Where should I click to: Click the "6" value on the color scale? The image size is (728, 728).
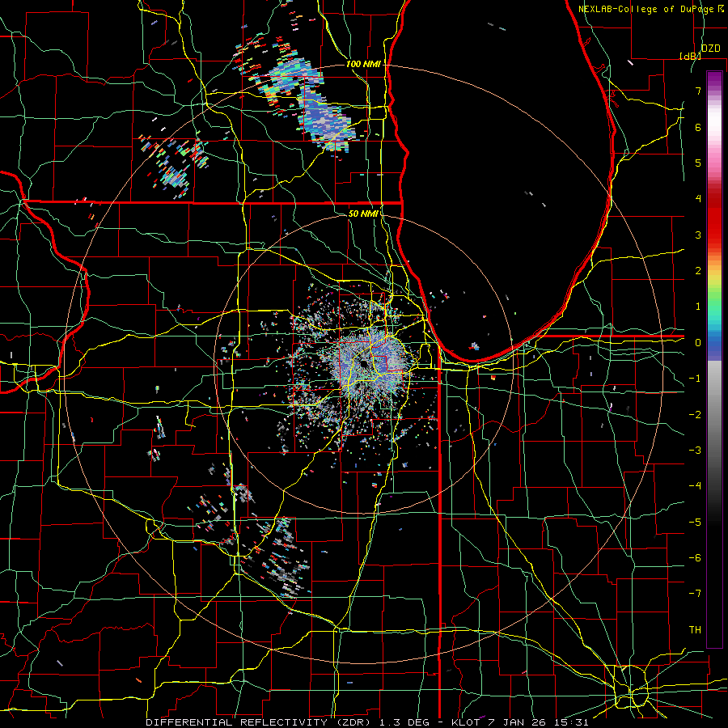point(698,127)
